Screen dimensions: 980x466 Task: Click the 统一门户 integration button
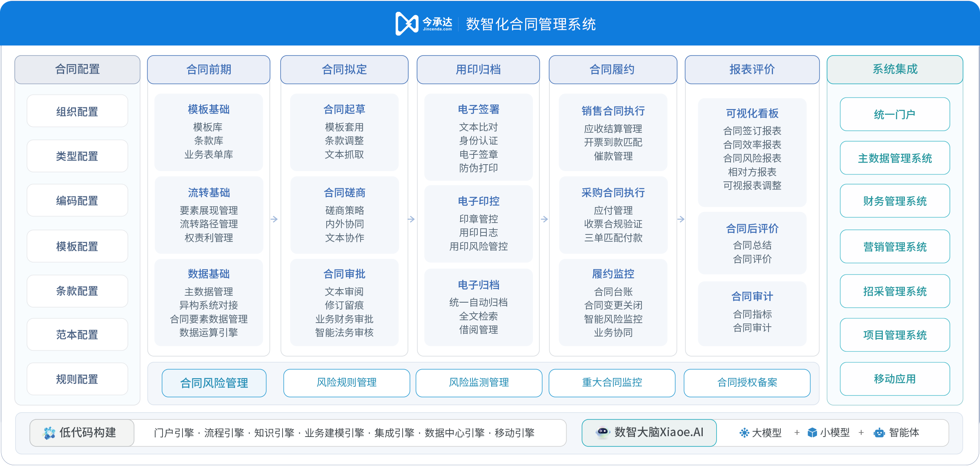[x=895, y=114]
